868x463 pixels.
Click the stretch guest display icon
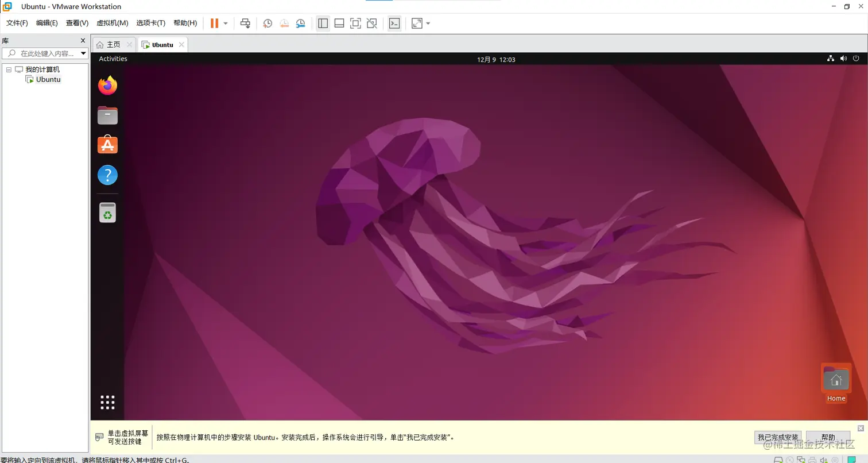pyautogui.click(x=417, y=24)
